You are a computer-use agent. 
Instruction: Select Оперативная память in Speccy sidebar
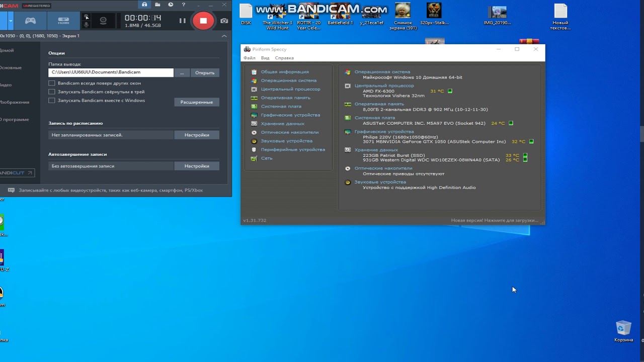click(x=285, y=98)
